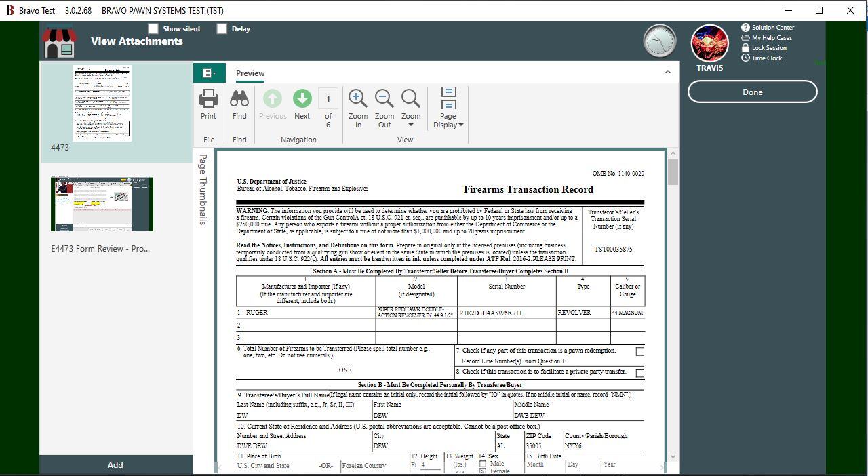Click the TRAVIS username label

709,68
